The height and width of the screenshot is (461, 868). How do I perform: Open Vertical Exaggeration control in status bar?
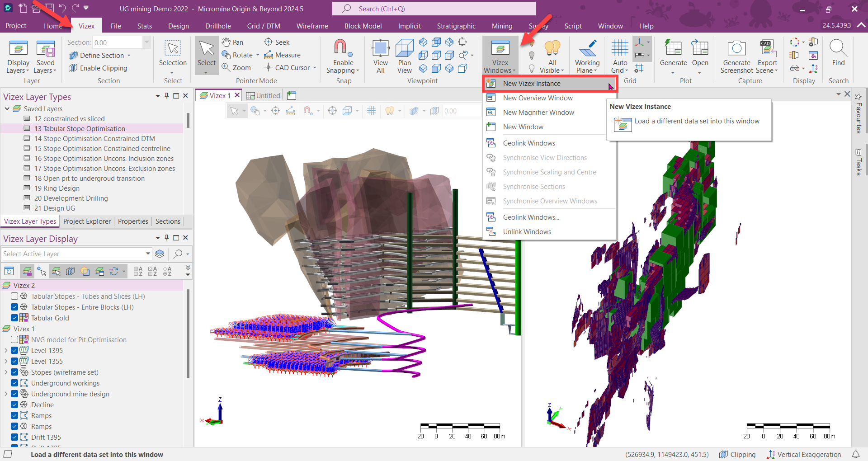(x=804, y=454)
